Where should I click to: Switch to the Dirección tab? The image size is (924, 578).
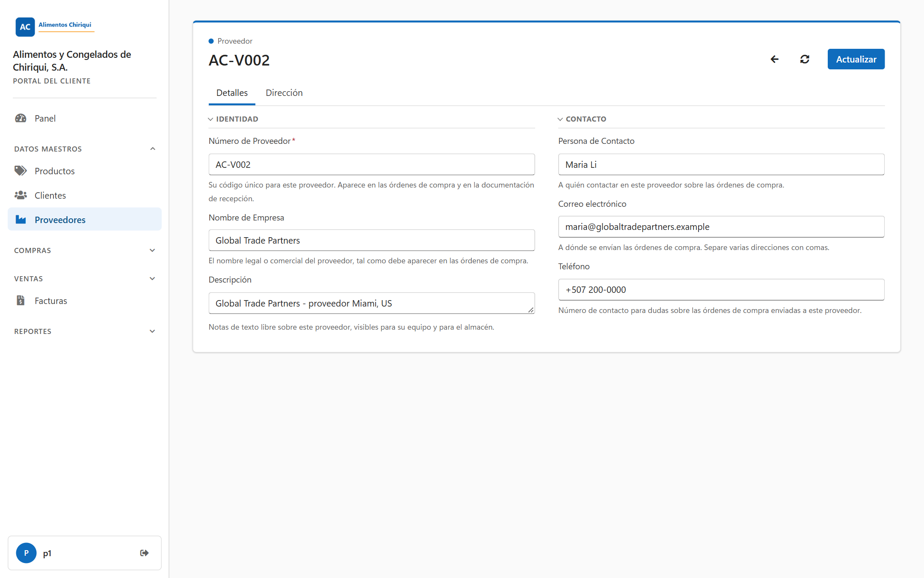tap(284, 93)
